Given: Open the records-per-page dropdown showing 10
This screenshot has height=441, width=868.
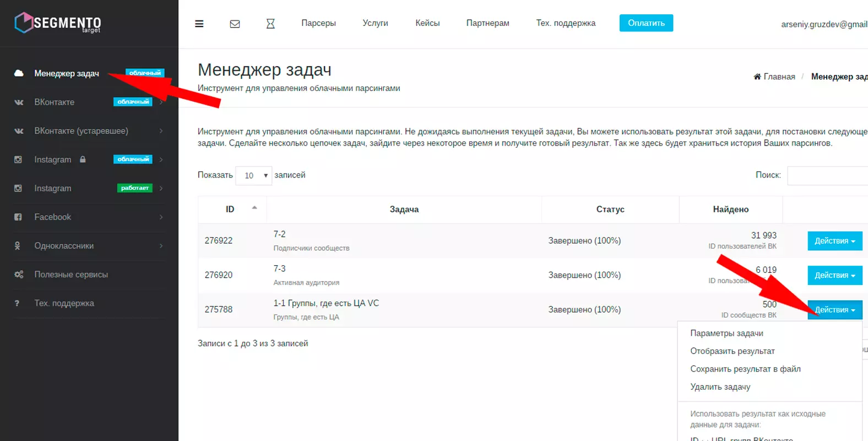Looking at the screenshot, I should click(x=254, y=175).
